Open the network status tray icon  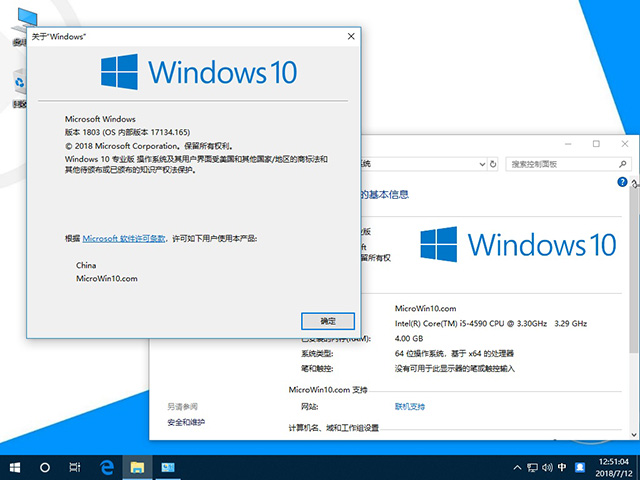pos(532,467)
